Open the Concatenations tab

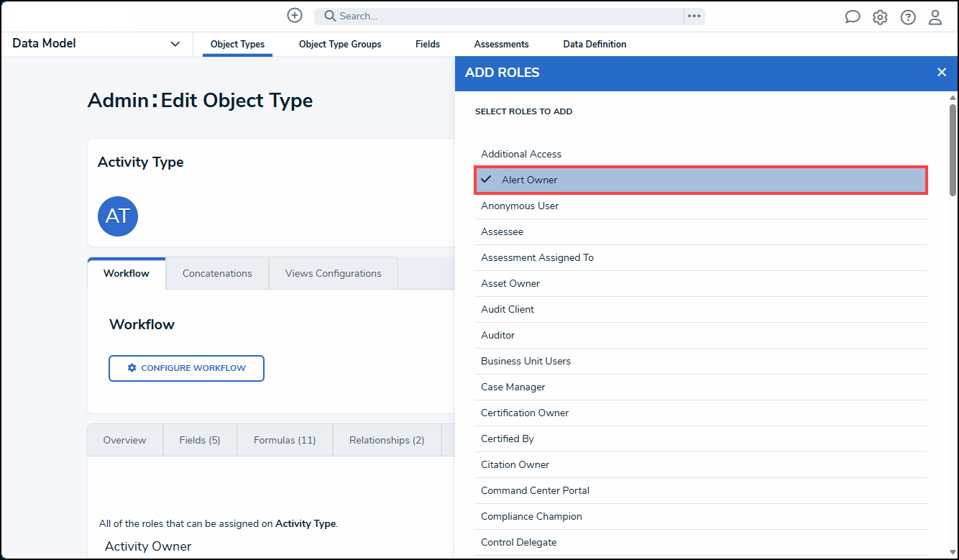click(217, 274)
